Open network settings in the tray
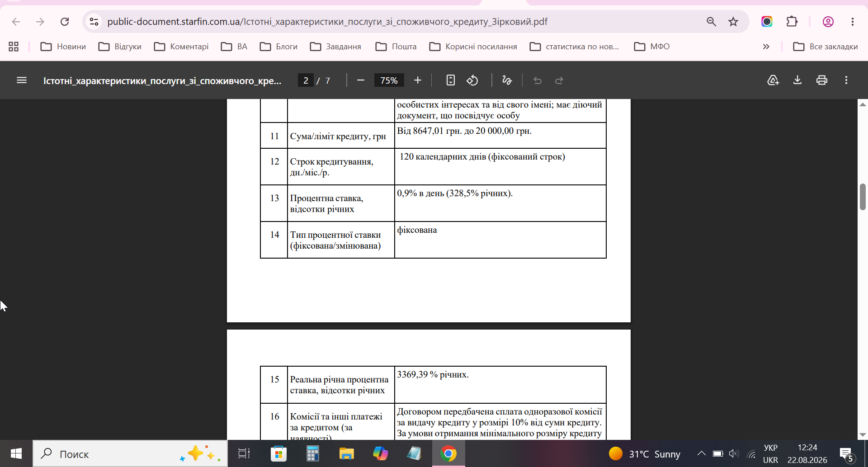 point(751,453)
